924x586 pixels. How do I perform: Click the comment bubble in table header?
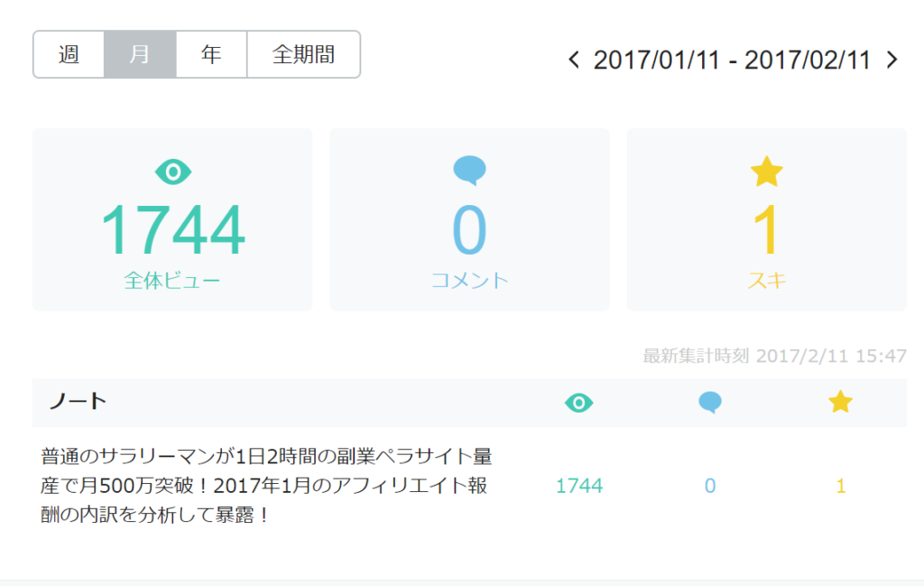point(710,403)
